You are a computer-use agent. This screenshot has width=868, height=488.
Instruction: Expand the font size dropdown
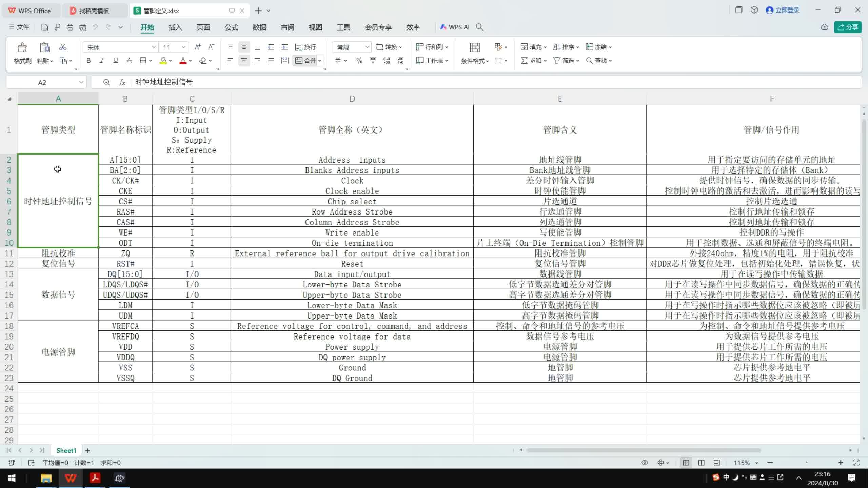point(183,47)
